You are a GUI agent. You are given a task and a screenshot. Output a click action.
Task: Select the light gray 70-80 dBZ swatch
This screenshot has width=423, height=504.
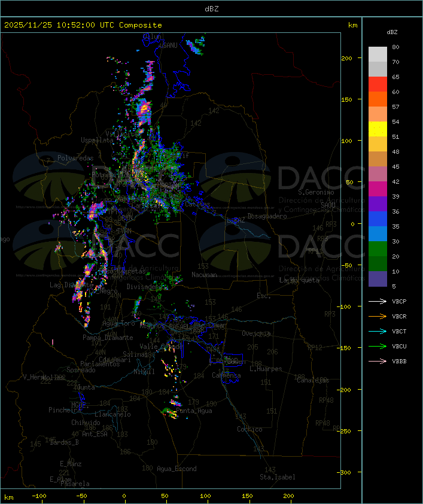(378, 54)
